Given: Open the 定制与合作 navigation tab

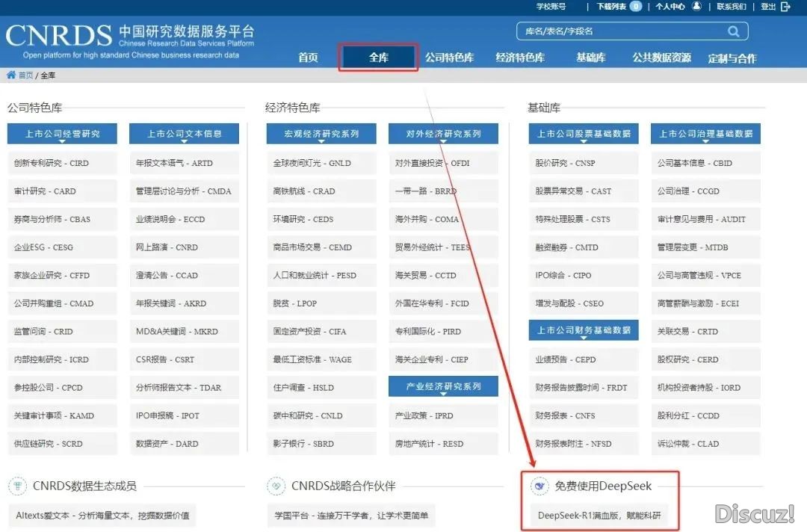Looking at the screenshot, I should (732, 58).
